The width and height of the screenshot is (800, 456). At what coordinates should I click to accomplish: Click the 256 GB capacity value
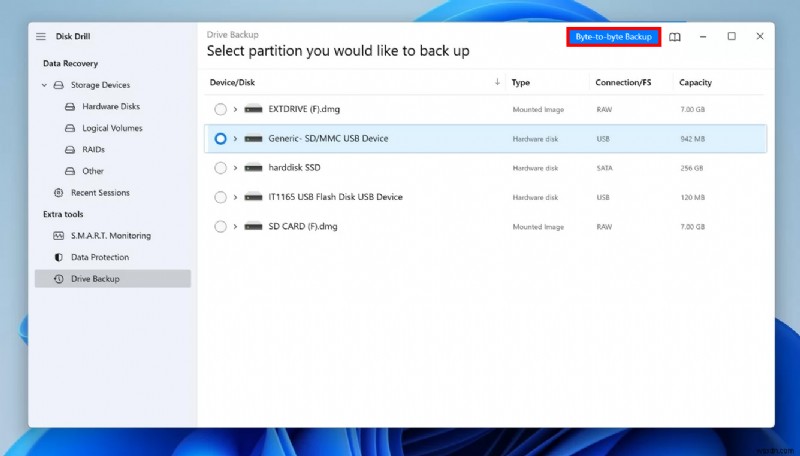(691, 168)
